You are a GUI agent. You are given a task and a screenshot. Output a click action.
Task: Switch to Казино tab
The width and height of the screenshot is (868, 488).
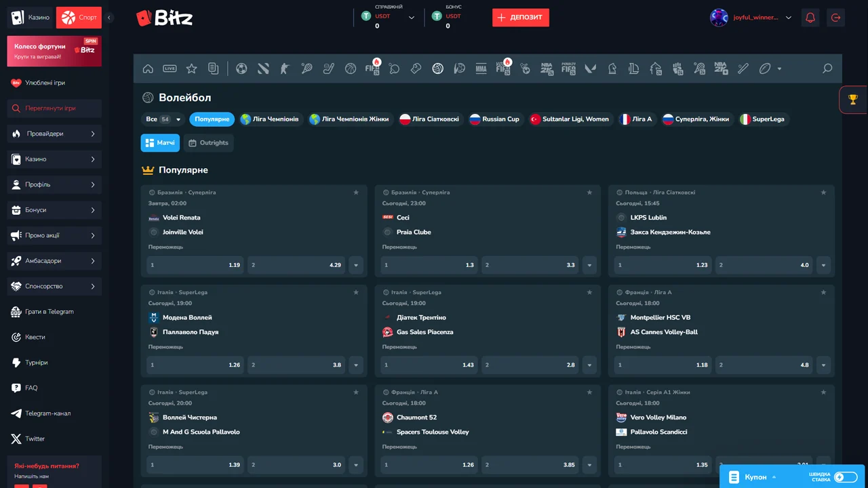click(31, 18)
